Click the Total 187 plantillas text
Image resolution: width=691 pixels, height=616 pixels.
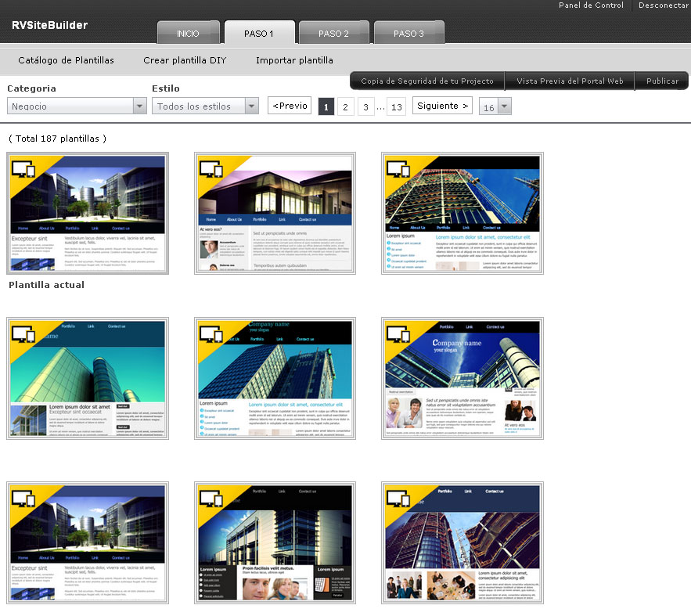pos(57,139)
